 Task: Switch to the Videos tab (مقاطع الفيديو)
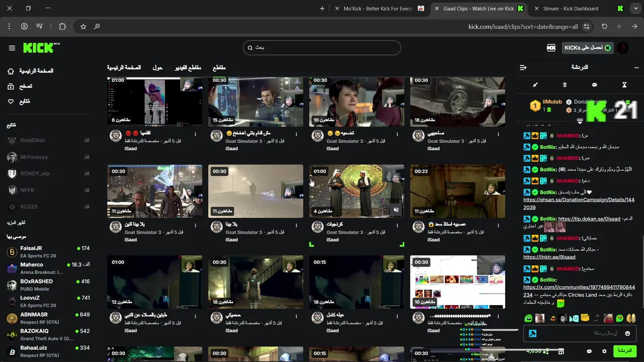pyautogui.click(x=188, y=67)
